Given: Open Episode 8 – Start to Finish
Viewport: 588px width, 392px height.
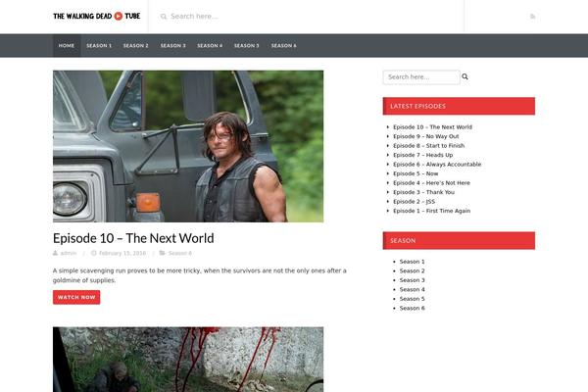Looking at the screenshot, I should click(x=428, y=146).
